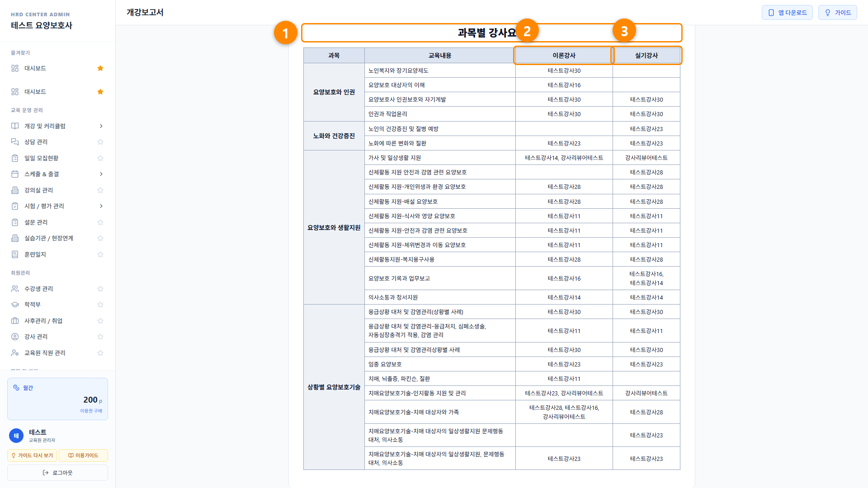Expand the 스케줄 & 출결 chevron

coord(101,174)
